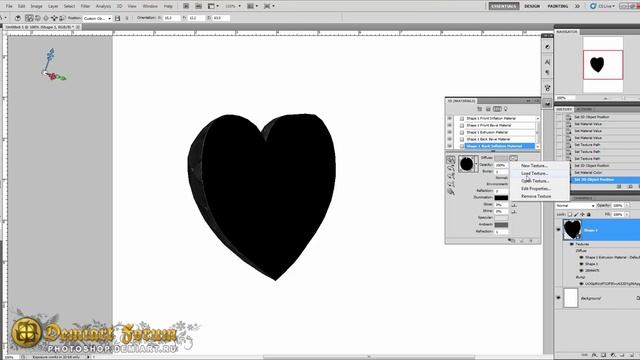Click the Background layer thumbnail
Viewport: 640px width, 360px height.
point(571,298)
